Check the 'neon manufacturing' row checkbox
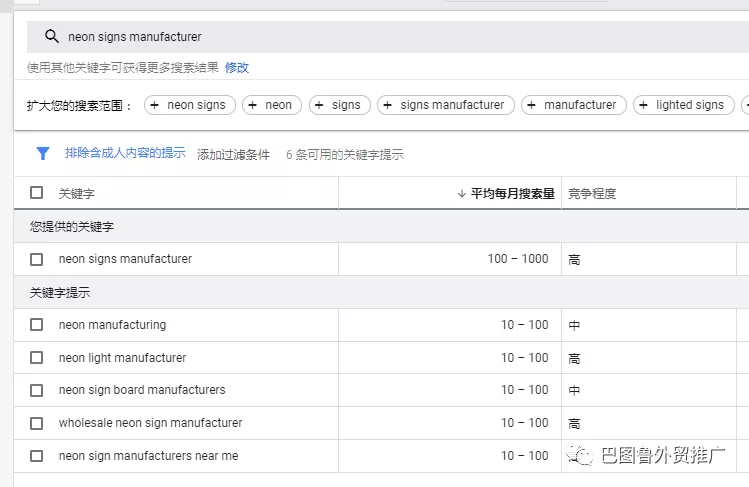Viewport: 749px width, 487px height. tap(36, 325)
